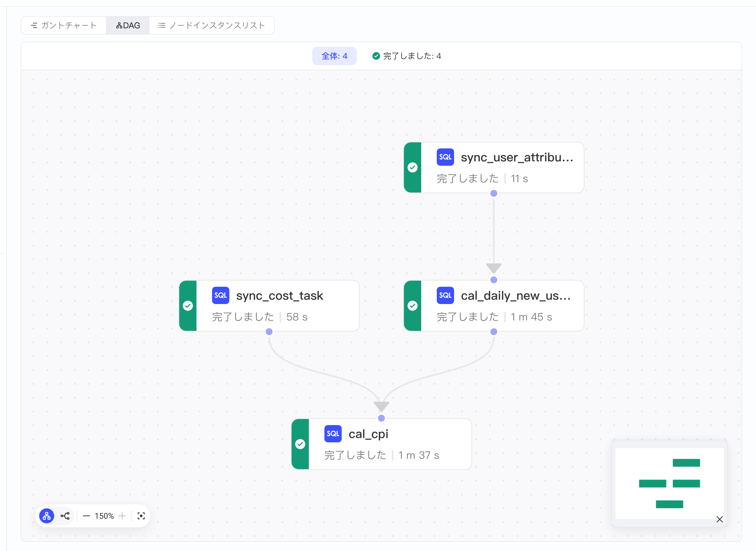The image size is (756, 551).
Task: Open the ノードインスタンスリスト tab
Action: (x=212, y=25)
